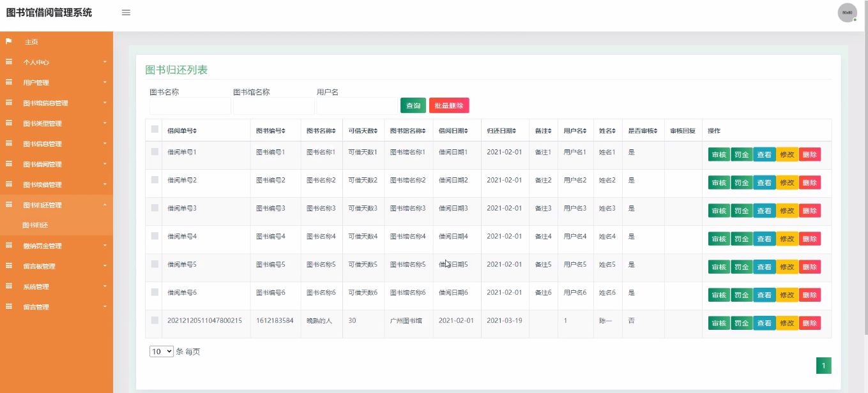Click the grid icon beside 图书信息管理

(9, 144)
